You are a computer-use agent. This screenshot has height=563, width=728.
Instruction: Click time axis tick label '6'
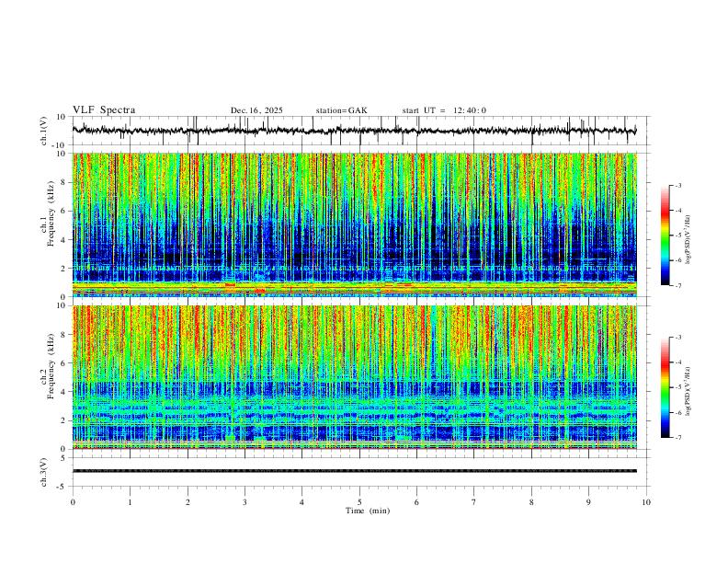pyautogui.click(x=417, y=502)
